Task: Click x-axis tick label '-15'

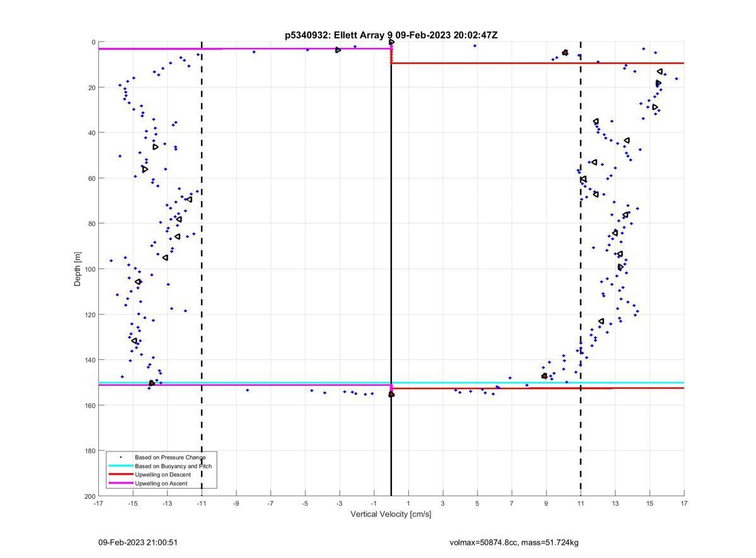Action: [x=133, y=503]
